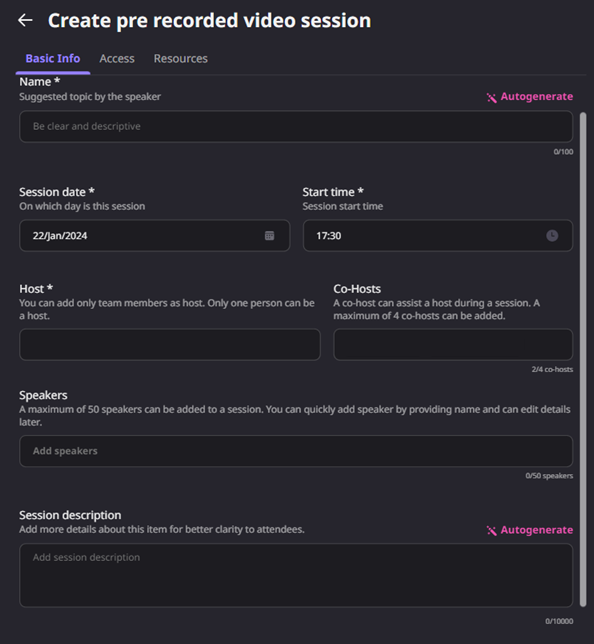This screenshot has height=644, width=594.
Task: Click the page title "Create pre recorded video session"
Action: 210,21
